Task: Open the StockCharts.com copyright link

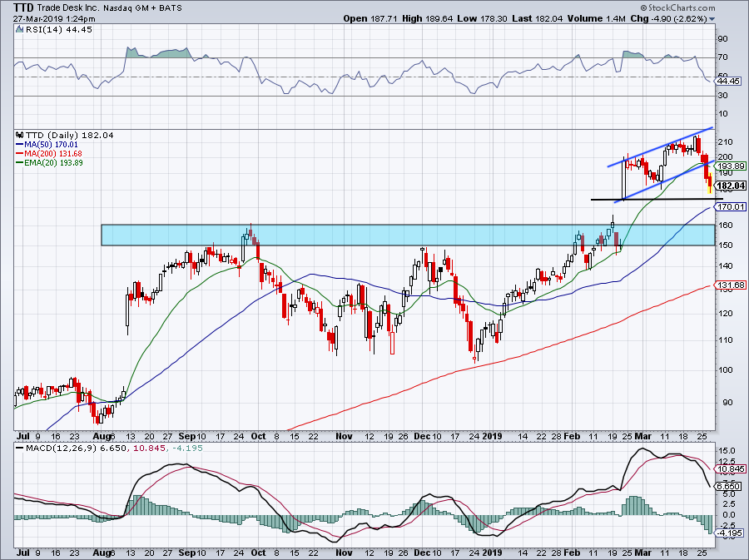Action: coord(677,7)
